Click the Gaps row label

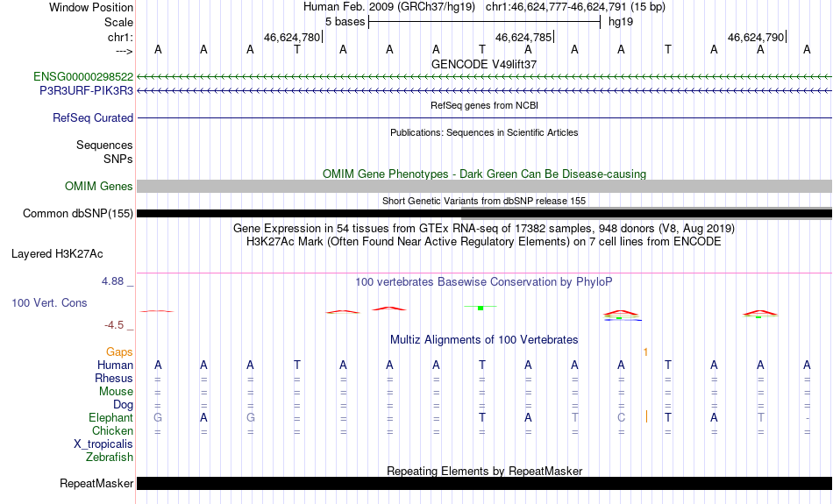pos(119,352)
